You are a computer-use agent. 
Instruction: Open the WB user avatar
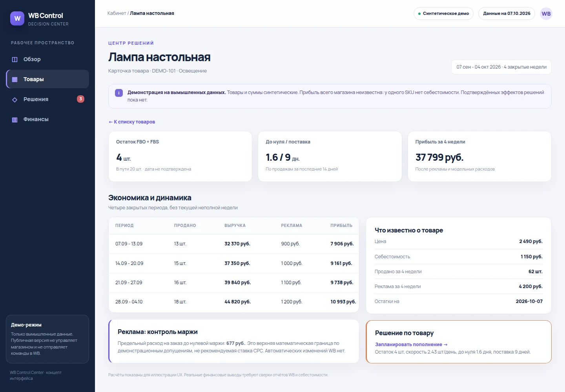coord(546,14)
